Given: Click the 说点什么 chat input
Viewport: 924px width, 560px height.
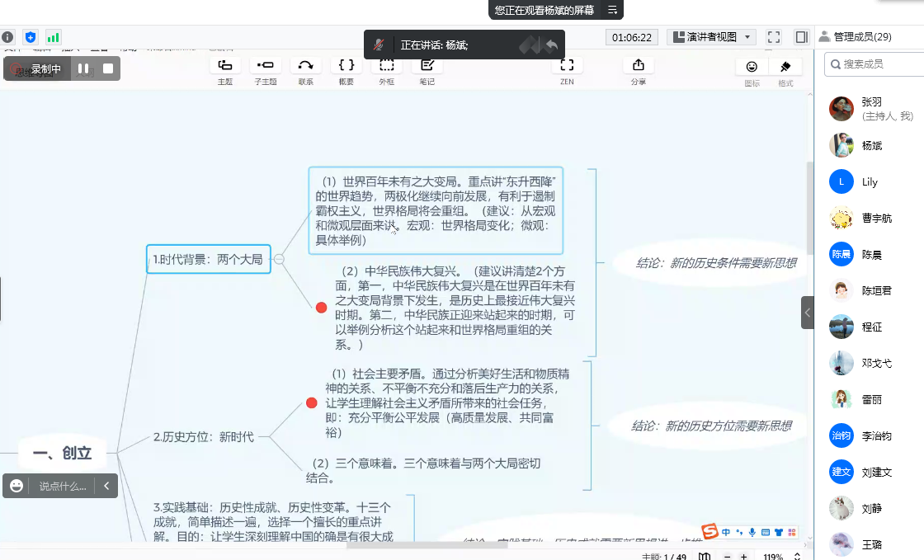Looking at the screenshot, I should [x=63, y=486].
